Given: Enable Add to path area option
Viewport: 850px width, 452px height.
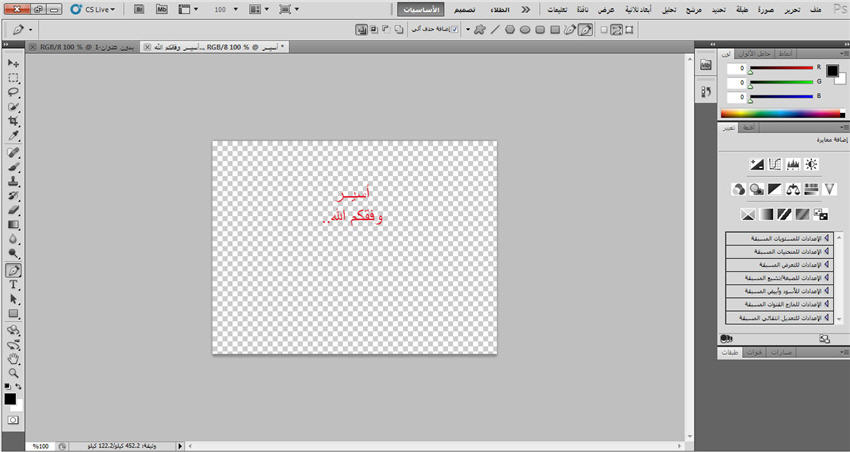Looking at the screenshot, I should tap(399, 30).
